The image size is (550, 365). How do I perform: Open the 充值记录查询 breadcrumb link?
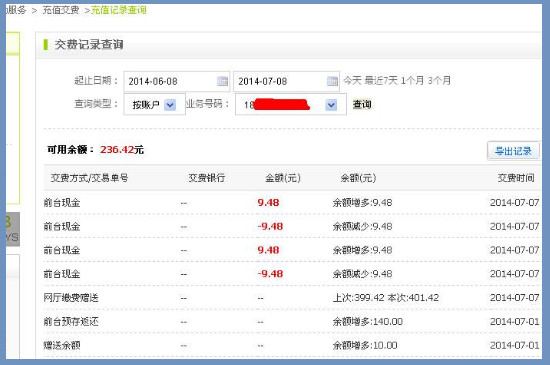click(119, 10)
